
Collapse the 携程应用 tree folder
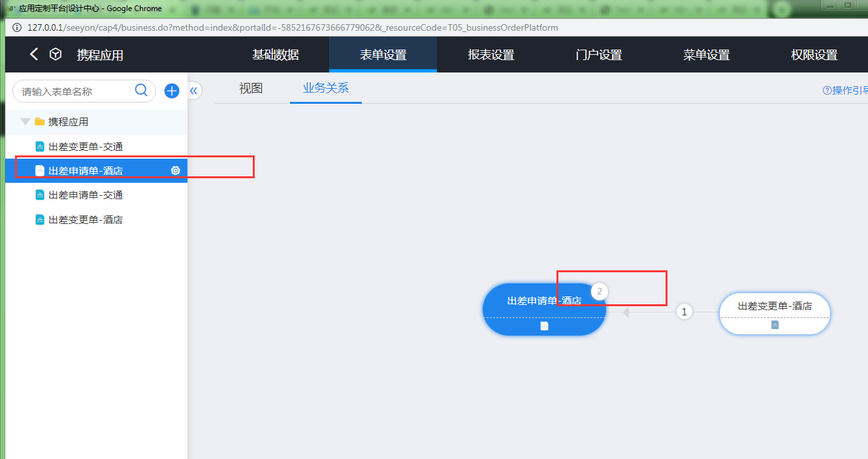click(x=25, y=121)
